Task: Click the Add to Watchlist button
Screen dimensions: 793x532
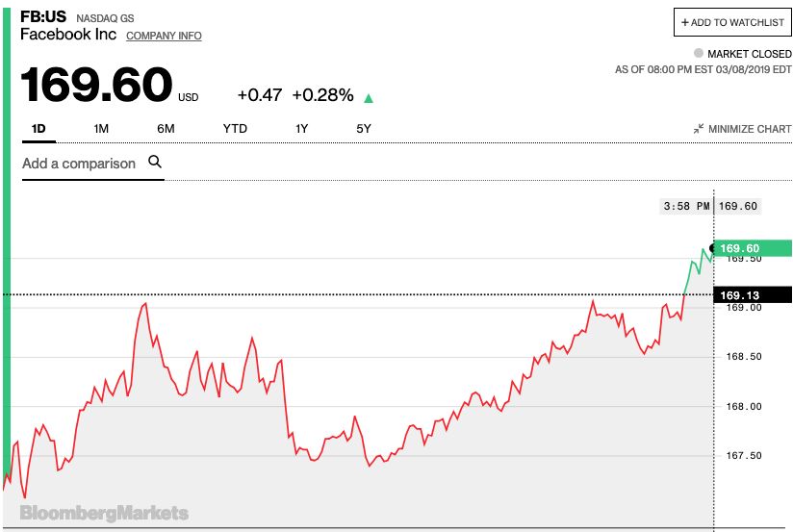Action: click(732, 22)
